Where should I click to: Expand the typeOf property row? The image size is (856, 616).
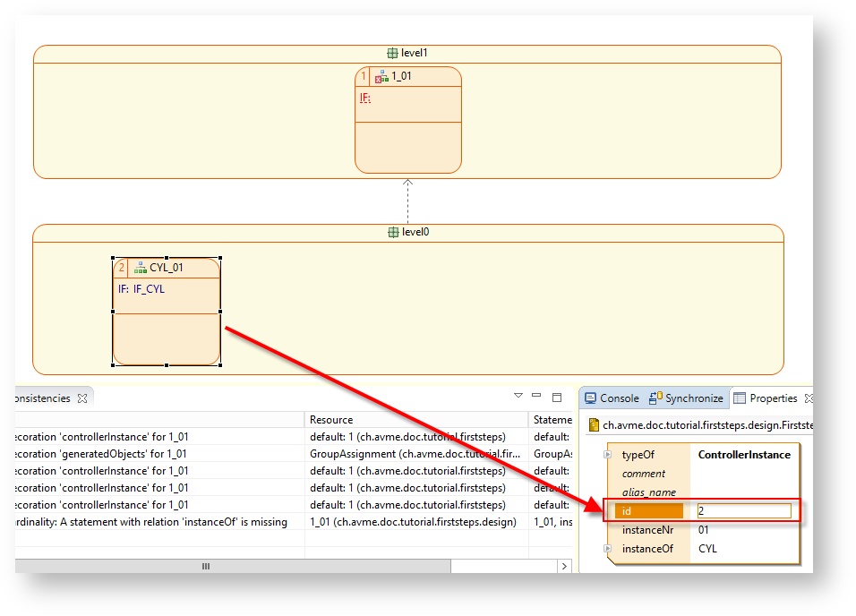coord(610,455)
